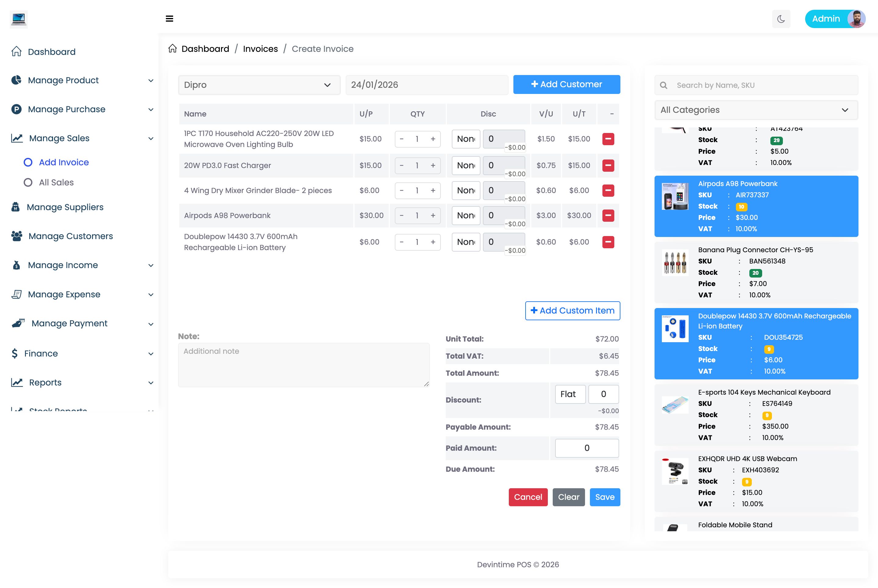Open the Dipro customer dropdown
The width and height of the screenshot is (878, 588).
click(259, 85)
